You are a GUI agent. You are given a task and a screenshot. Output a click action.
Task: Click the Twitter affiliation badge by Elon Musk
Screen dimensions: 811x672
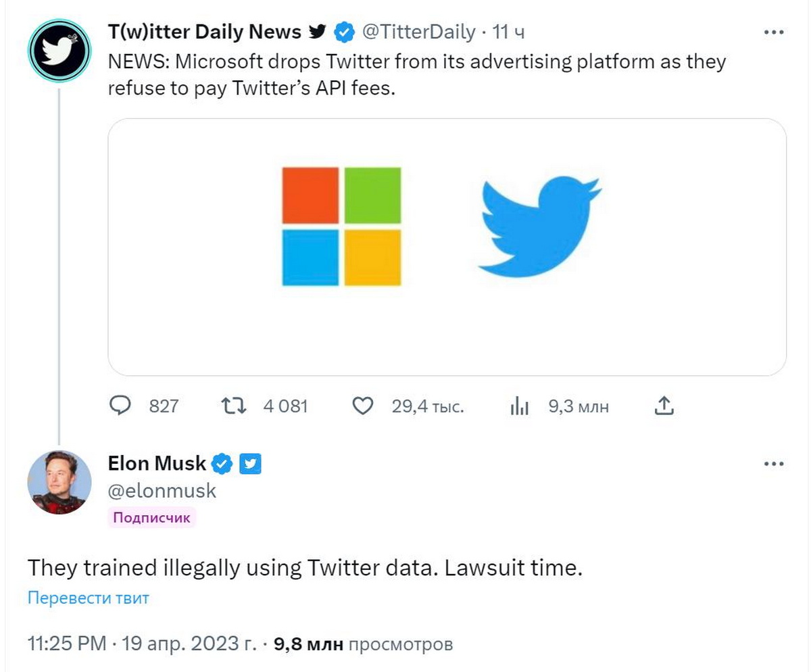click(x=251, y=464)
